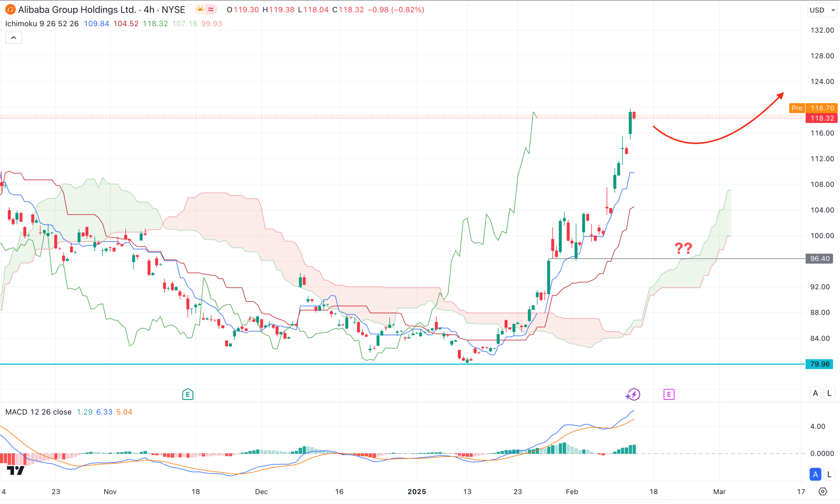The height and width of the screenshot is (504, 840).
Task: Click the TradingView logo
Action: point(16,470)
